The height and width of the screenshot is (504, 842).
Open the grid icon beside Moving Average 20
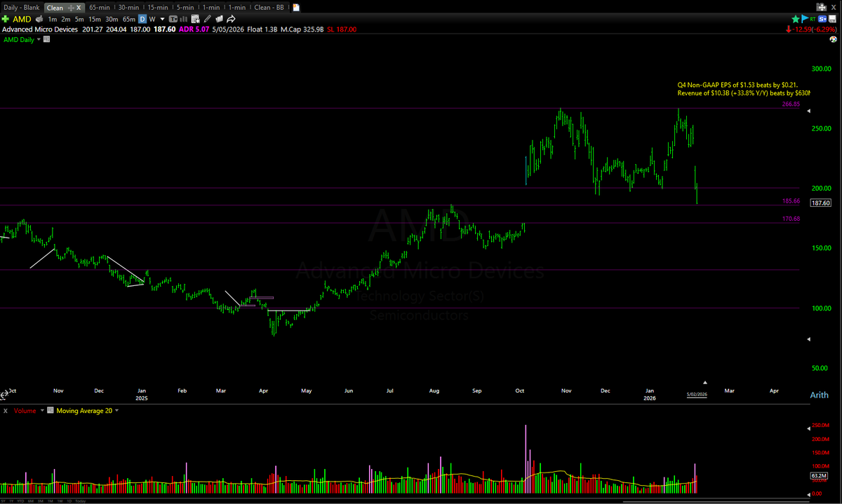point(51,410)
